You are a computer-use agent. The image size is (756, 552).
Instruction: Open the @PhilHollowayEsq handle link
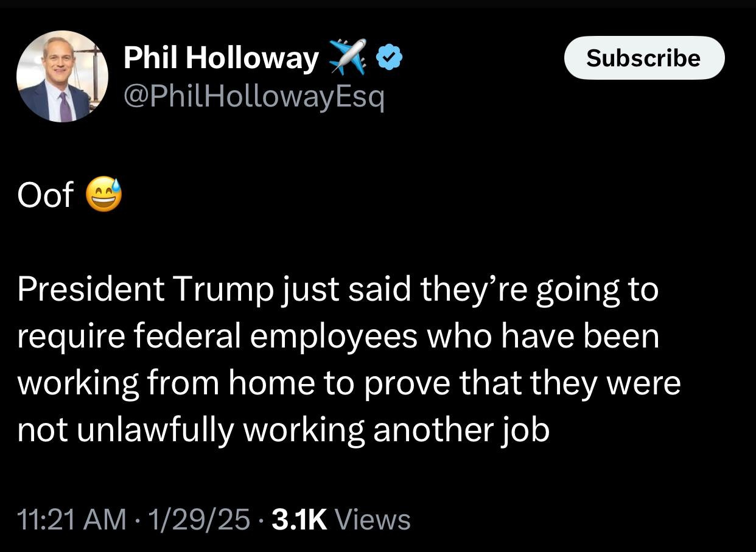click(254, 94)
